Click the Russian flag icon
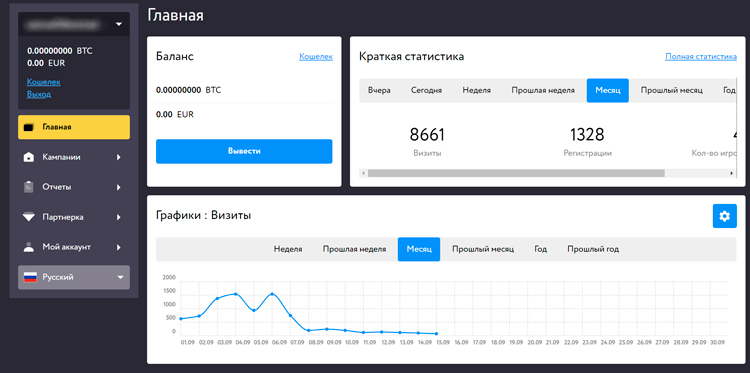Image resolution: width=750 pixels, height=373 pixels. pos(30,277)
